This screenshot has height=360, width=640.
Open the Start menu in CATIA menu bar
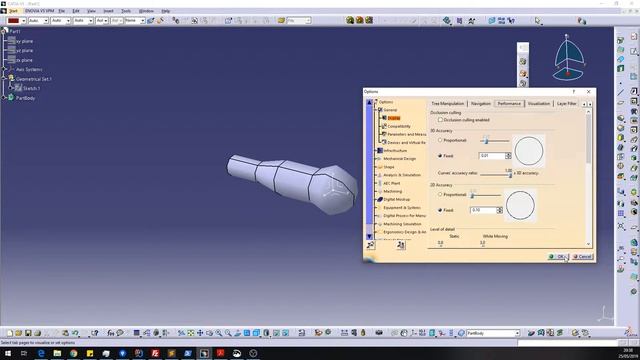click(13, 11)
